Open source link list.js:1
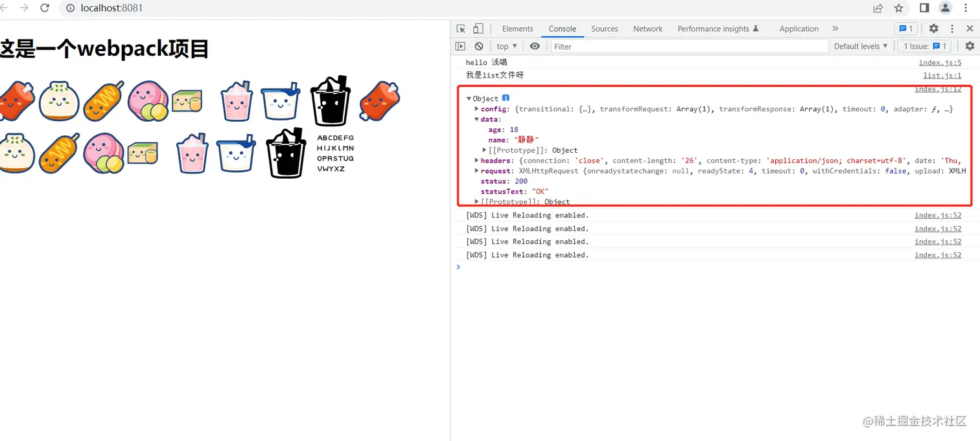This screenshot has width=980, height=441. [942, 76]
